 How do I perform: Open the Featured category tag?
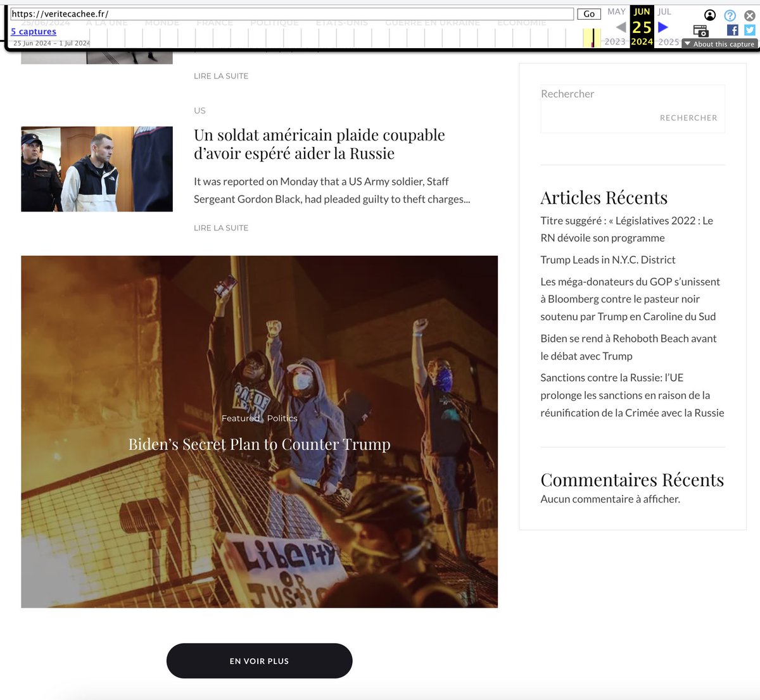pyautogui.click(x=241, y=418)
